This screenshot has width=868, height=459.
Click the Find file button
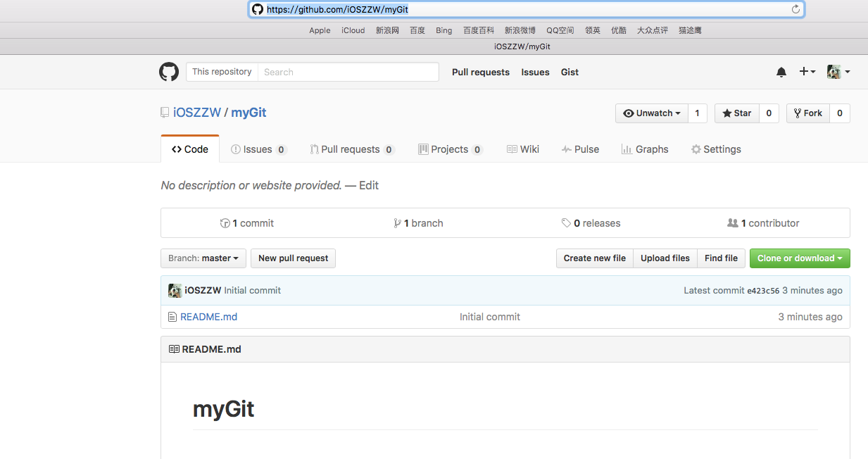pyautogui.click(x=722, y=258)
